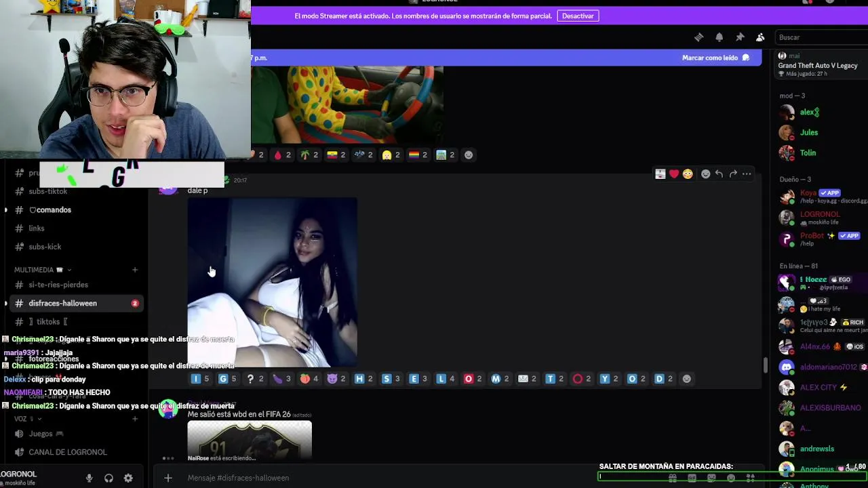Toggle the eggplant reaction

(281, 379)
